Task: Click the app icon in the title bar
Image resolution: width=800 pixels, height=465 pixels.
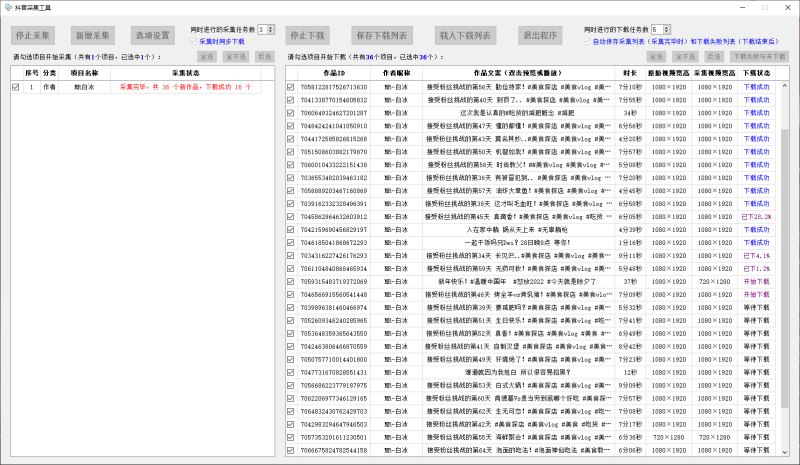Action: (x=9, y=7)
